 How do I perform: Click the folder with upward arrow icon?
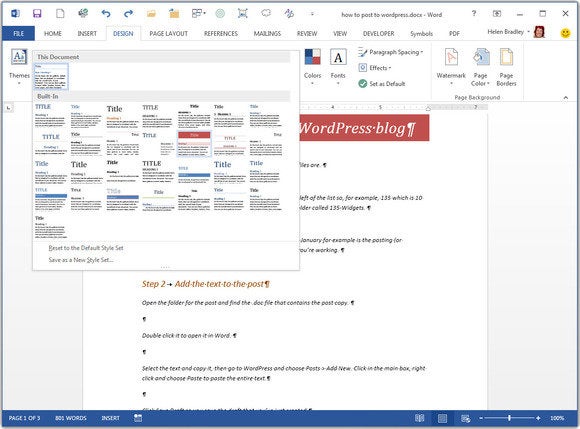[174, 14]
